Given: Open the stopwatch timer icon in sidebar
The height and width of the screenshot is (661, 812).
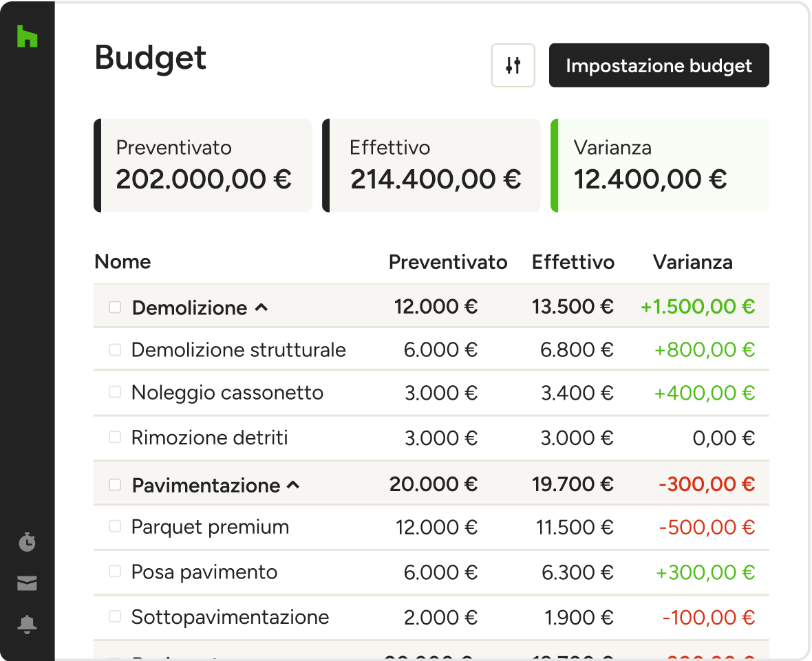Looking at the screenshot, I should click(x=27, y=542).
